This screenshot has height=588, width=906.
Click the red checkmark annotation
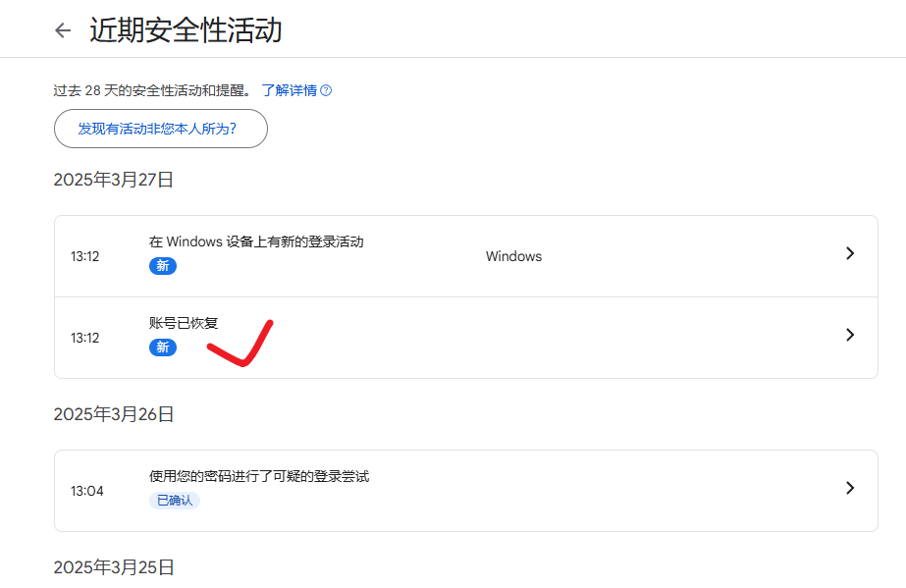pos(240,346)
